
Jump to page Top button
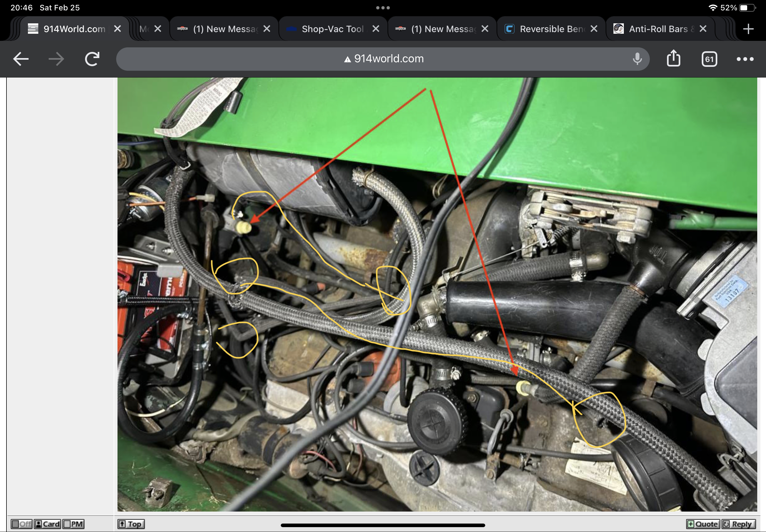[131, 524]
